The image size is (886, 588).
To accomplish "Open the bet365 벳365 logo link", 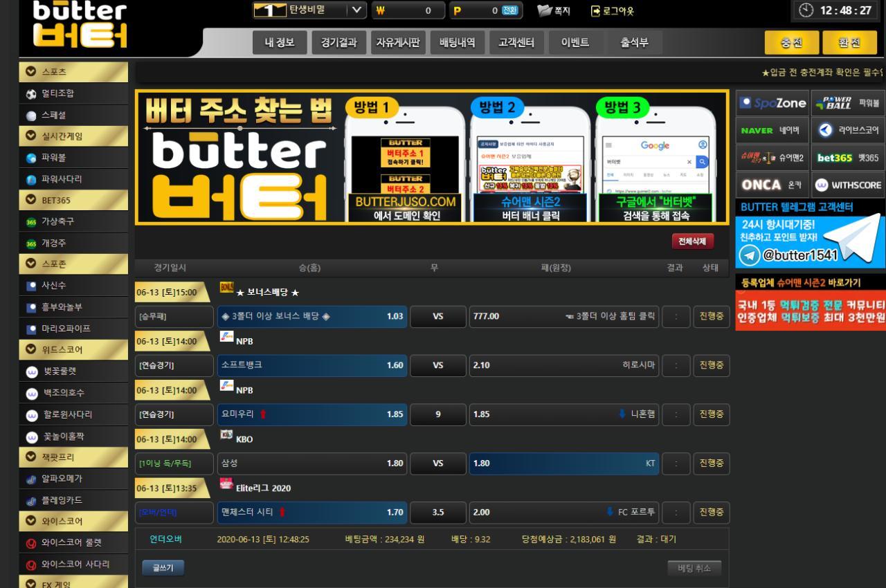I will coord(848,157).
